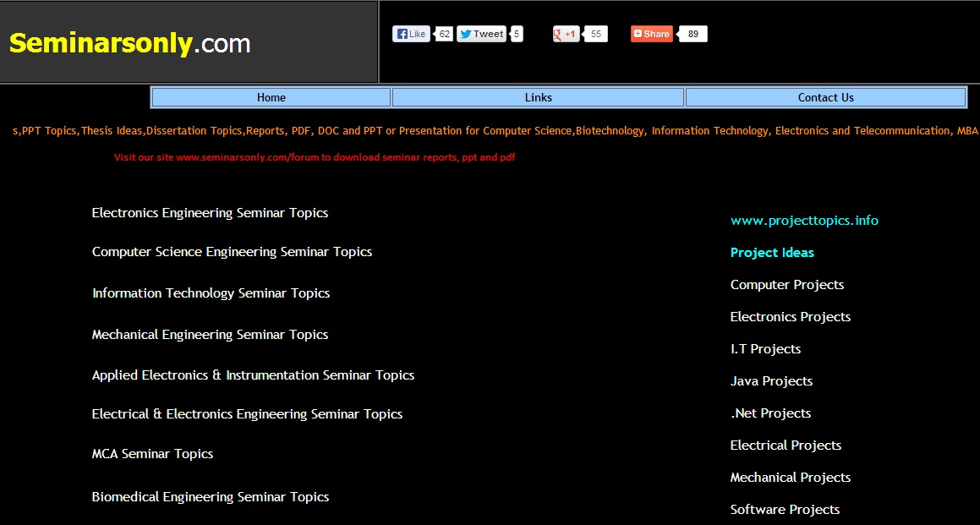Viewport: 980px width, 525px height.
Task: Click the orange Share button
Action: 652,34
